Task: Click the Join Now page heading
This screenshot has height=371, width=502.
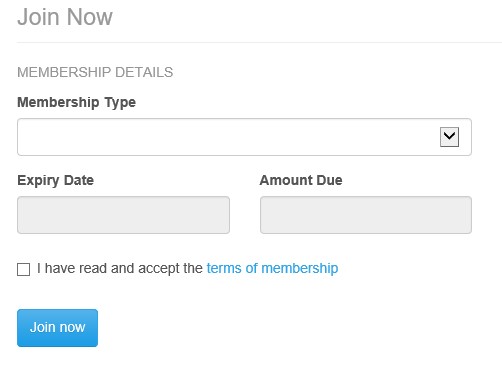Action: (65, 17)
